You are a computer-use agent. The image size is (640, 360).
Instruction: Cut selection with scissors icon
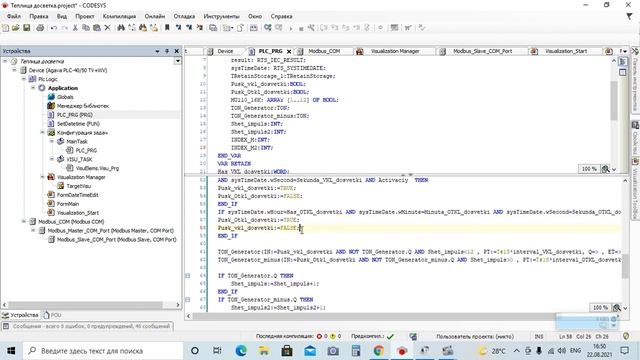coord(75,28)
